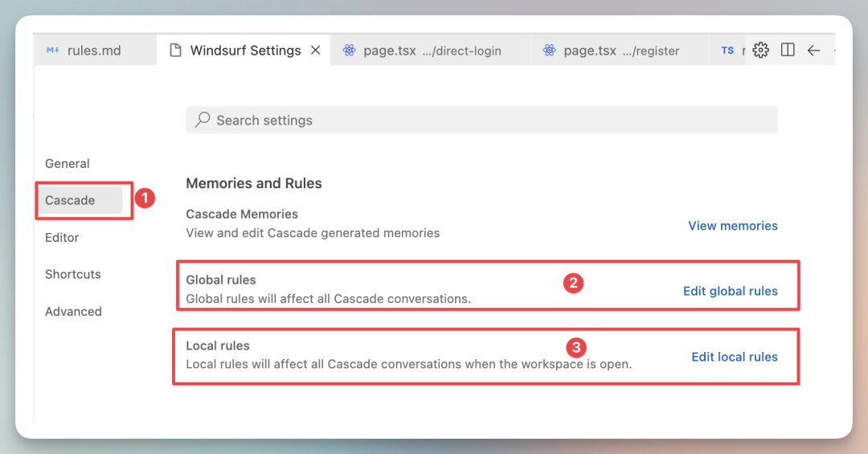Switch to page.tsx register tab
868x454 pixels.
(620, 51)
